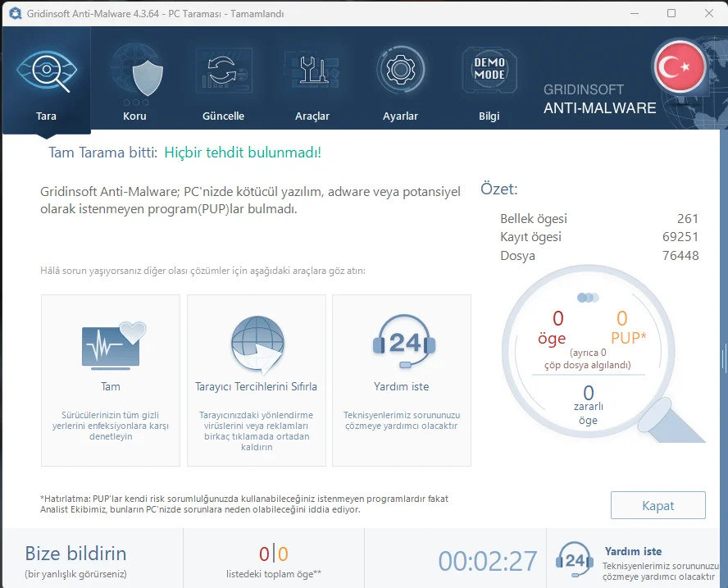Minimize the Gridinsoft window
Viewport: 728px width, 588px height.
635,13
